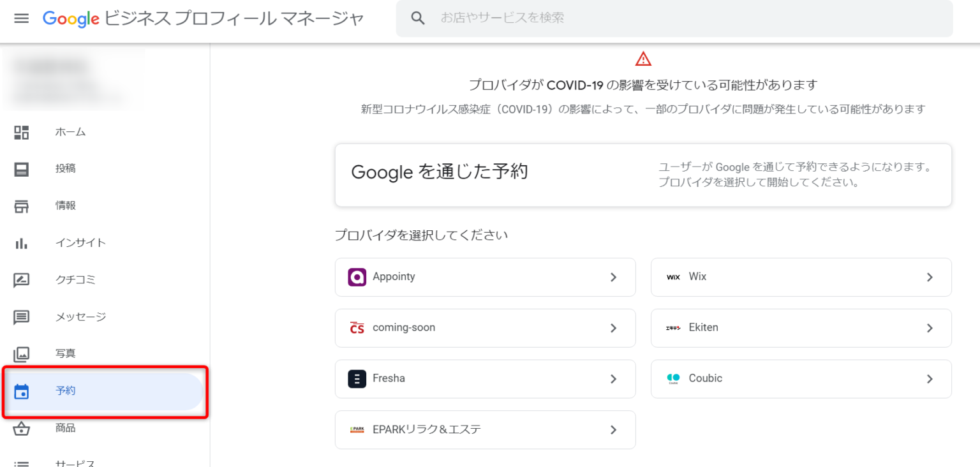
Task: Expand the Wix provider chevron
Action: coord(930,277)
